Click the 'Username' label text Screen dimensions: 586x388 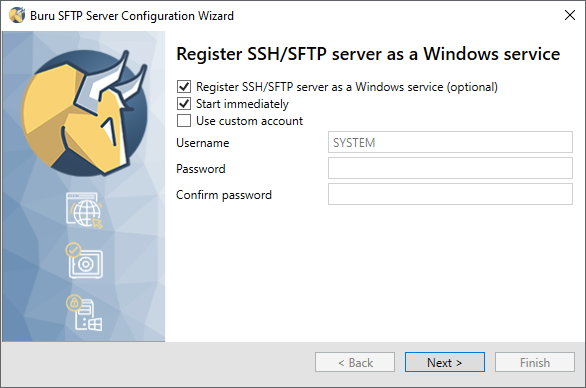[x=203, y=143]
